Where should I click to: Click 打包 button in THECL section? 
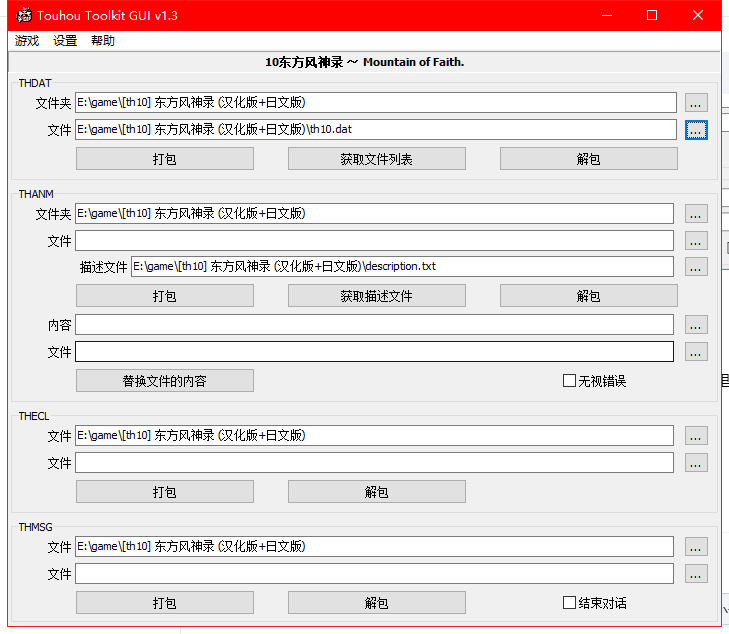tap(165, 492)
